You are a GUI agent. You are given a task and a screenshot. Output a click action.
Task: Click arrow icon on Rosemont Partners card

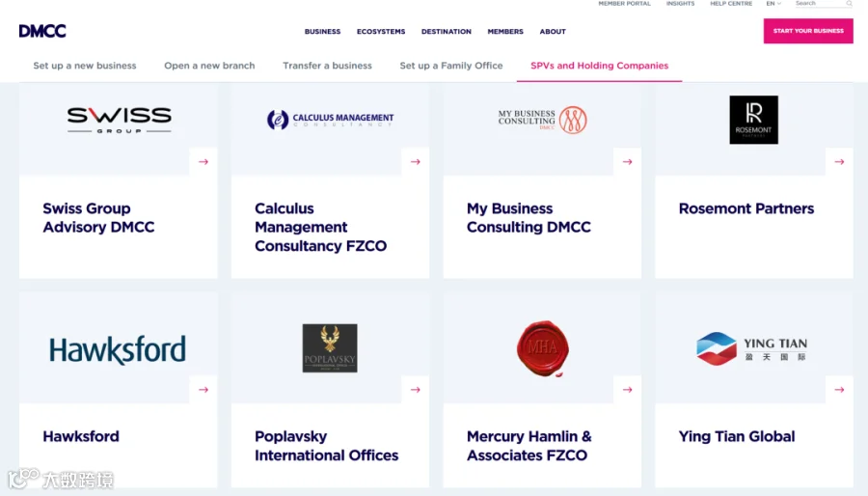[839, 162]
